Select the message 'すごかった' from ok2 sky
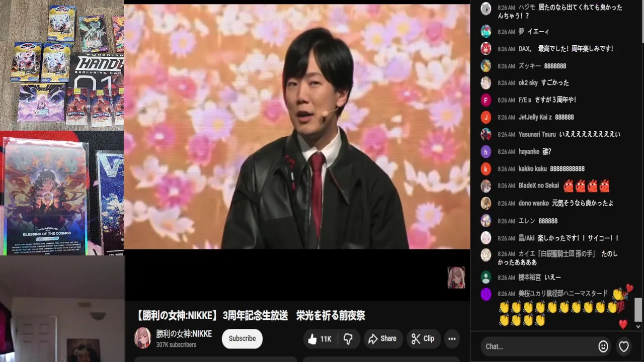This screenshot has width=644, height=362. (x=555, y=83)
